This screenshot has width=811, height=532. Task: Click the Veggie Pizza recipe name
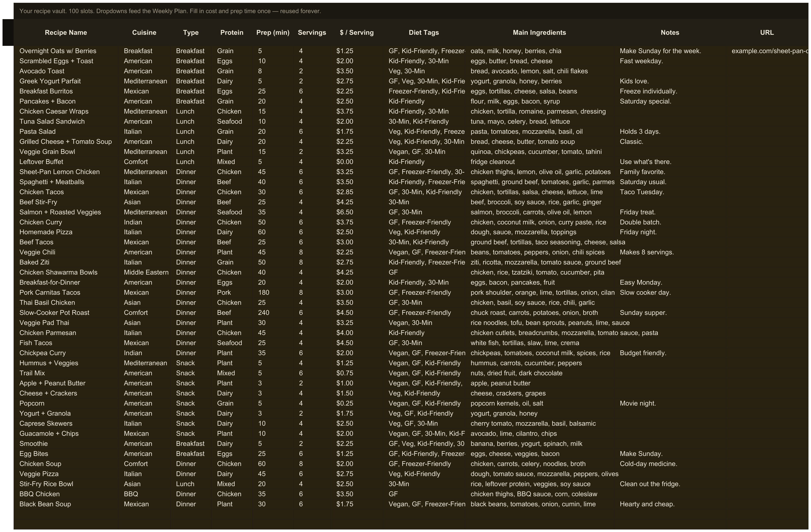pos(66,474)
